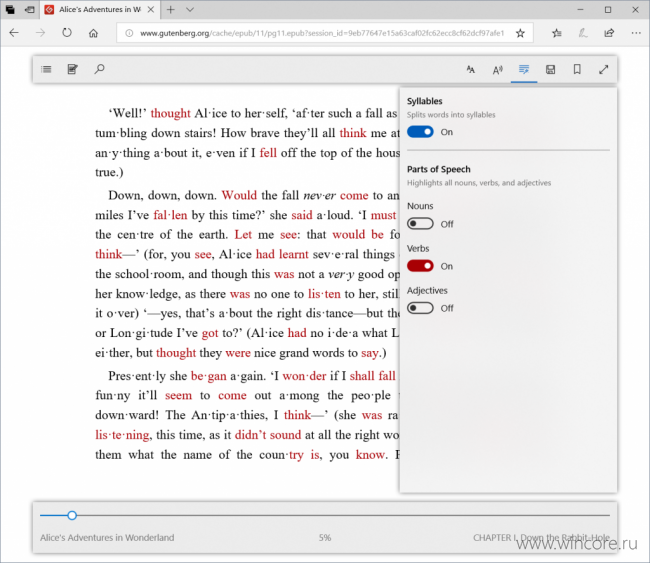Screen dimensions: 650x563
Task: Add page to favorites with star icon
Action: coord(520,33)
